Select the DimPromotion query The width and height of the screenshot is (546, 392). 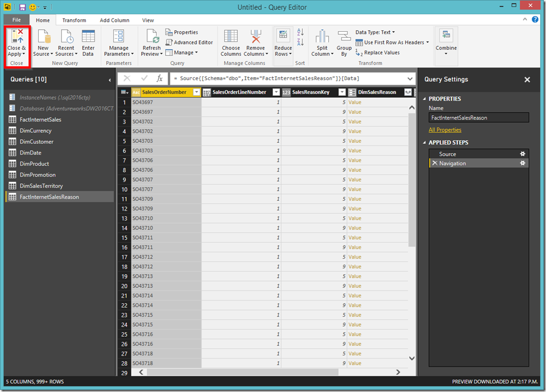[x=59, y=175]
